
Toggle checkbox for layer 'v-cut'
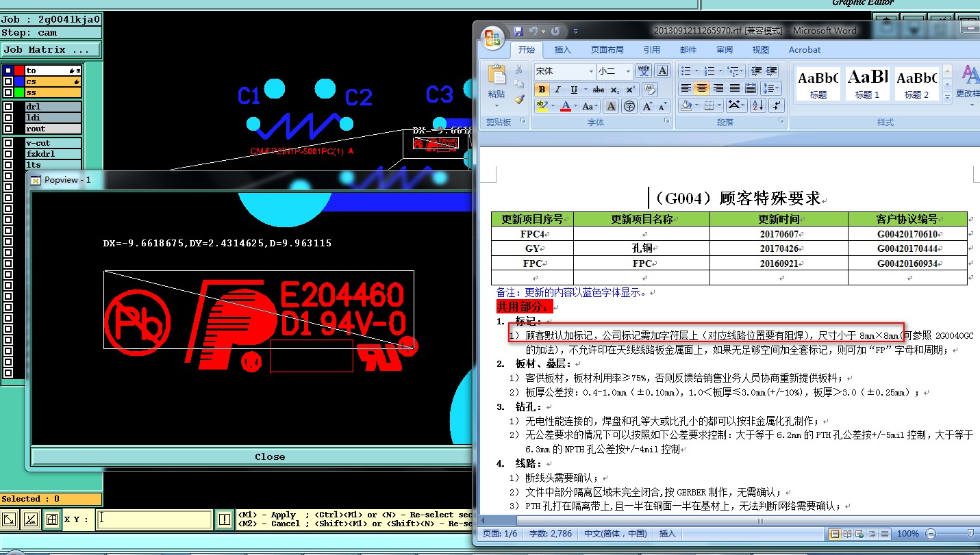coord(8,143)
